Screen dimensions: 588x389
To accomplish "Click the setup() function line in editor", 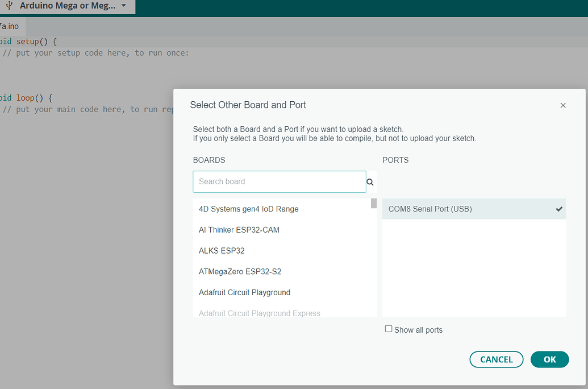I will (x=28, y=42).
